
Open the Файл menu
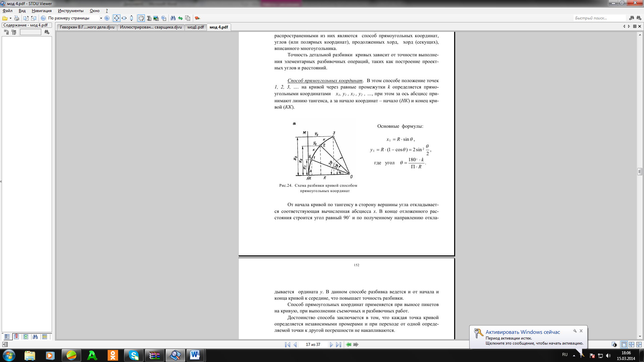pyautogui.click(x=7, y=11)
